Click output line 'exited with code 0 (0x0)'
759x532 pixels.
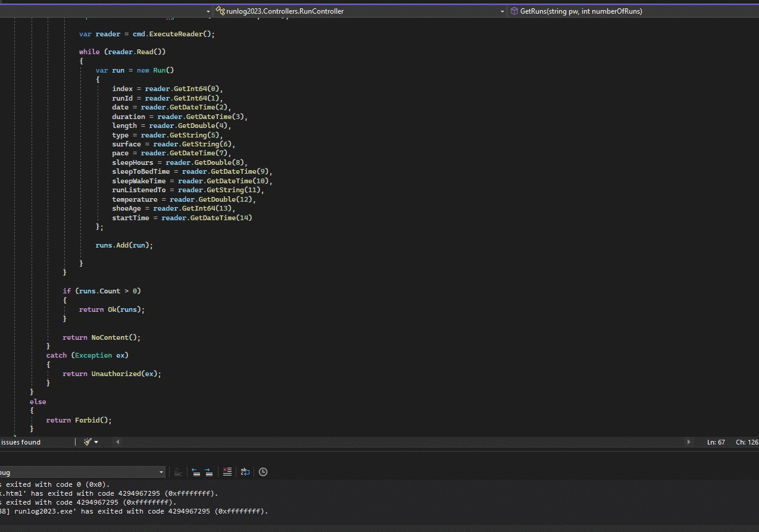click(55, 484)
